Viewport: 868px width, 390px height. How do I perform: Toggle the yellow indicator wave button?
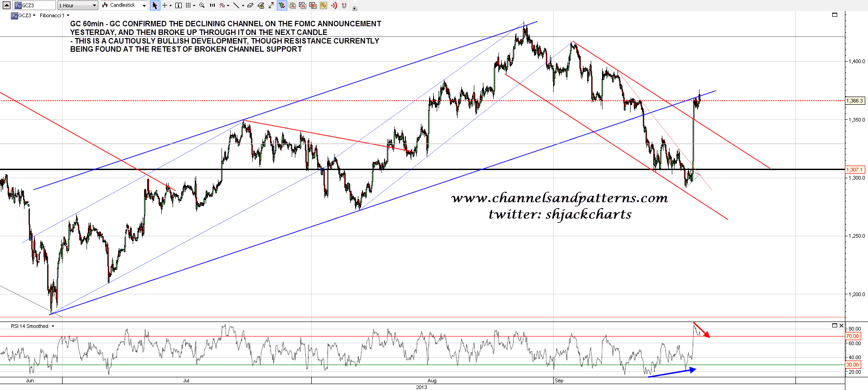[323, 5]
